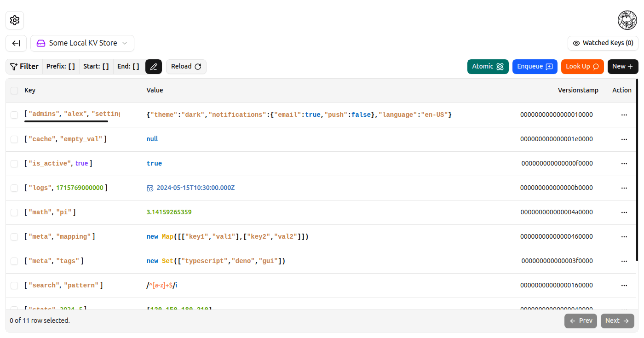Click the 3.14159265359 value
644x338 pixels.
169,212
